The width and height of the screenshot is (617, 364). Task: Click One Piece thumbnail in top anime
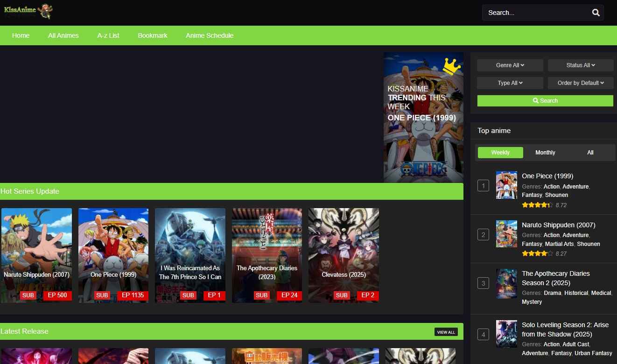(x=506, y=185)
